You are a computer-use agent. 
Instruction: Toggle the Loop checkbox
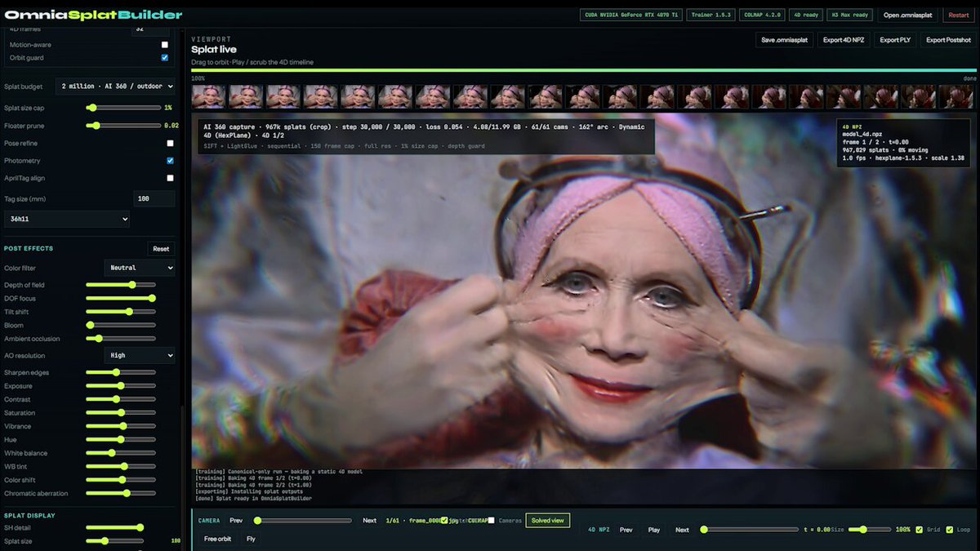pyautogui.click(x=950, y=530)
